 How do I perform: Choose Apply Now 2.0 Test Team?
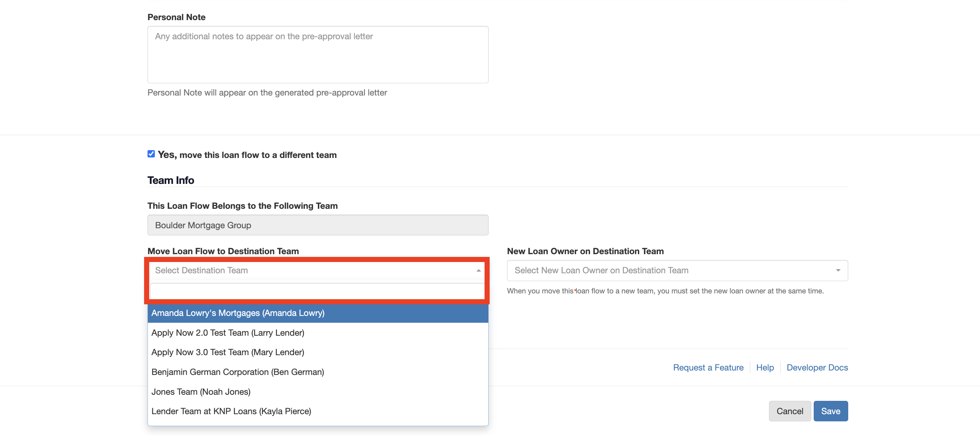(227, 333)
